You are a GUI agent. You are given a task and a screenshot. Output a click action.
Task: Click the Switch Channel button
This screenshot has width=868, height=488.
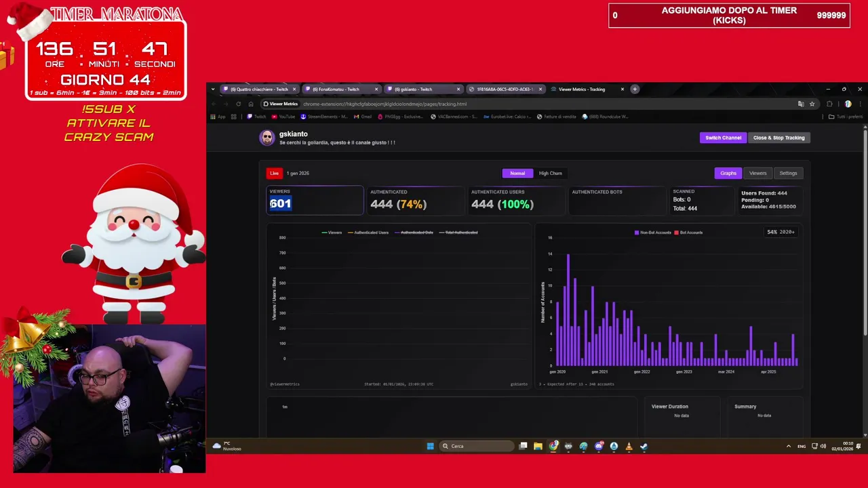723,138
